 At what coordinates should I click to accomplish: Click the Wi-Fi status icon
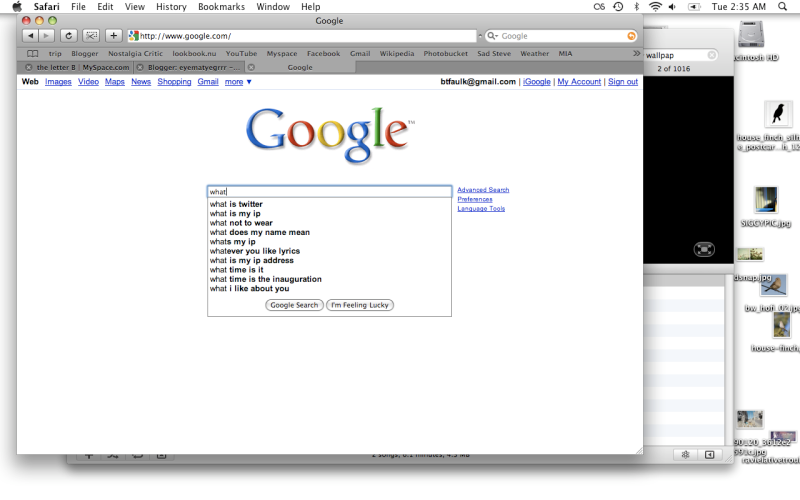[655, 7]
